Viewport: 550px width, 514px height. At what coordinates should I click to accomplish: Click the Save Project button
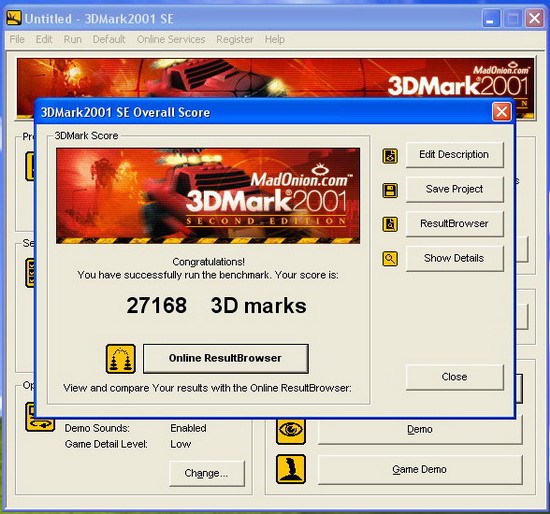pos(454,189)
